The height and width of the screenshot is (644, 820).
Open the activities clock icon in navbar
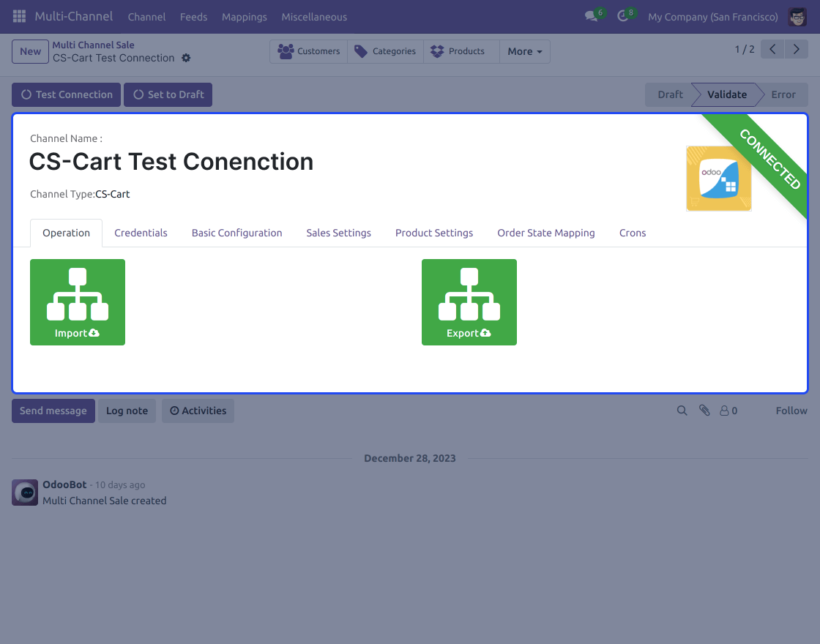tap(622, 17)
